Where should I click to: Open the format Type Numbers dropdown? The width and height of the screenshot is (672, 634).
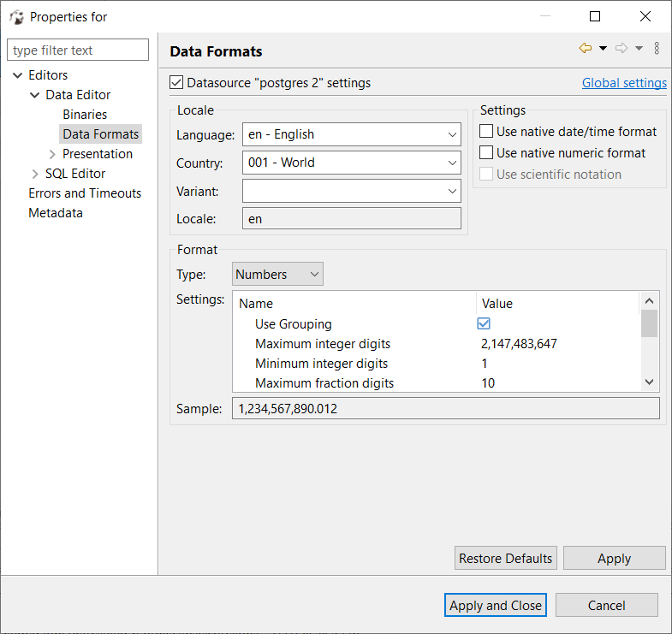[277, 274]
